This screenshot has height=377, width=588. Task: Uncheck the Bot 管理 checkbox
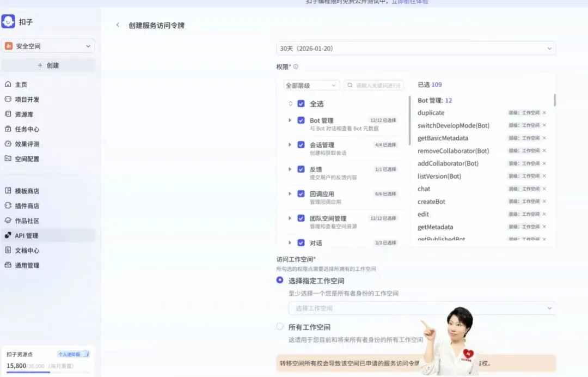tap(301, 120)
